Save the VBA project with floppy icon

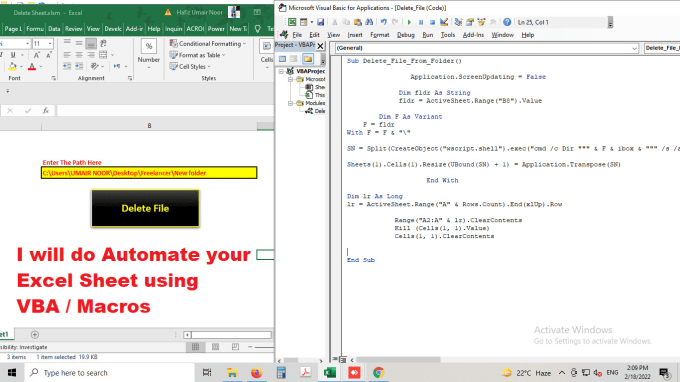(x=320, y=22)
